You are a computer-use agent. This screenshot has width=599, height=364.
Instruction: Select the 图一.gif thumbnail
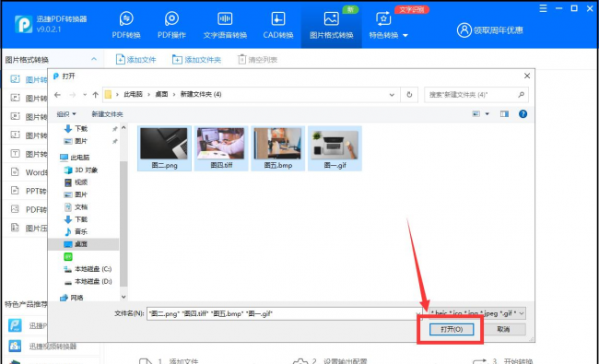(335, 148)
